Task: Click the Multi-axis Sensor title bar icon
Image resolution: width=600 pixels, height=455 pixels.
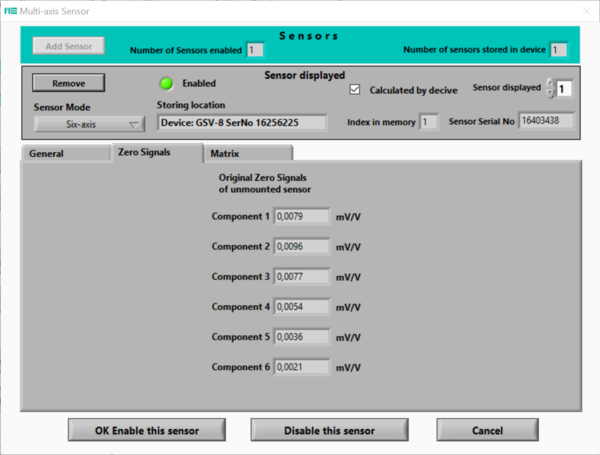Action: (x=12, y=10)
